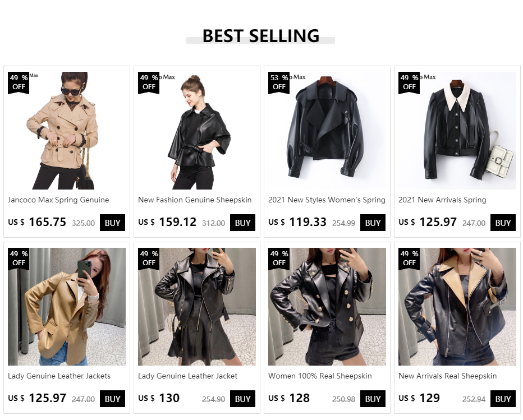Click BUY for Women 100% Real Sheepskin jacket
Image resolution: width=523 pixels, height=420 pixels.
point(373,399)
